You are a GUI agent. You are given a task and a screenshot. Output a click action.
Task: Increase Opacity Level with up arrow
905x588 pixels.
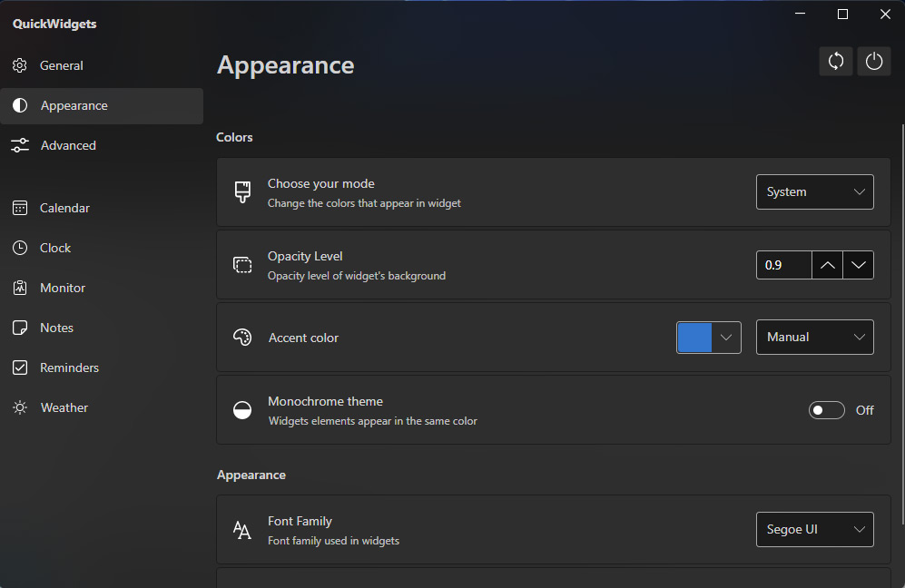[827, 265]
